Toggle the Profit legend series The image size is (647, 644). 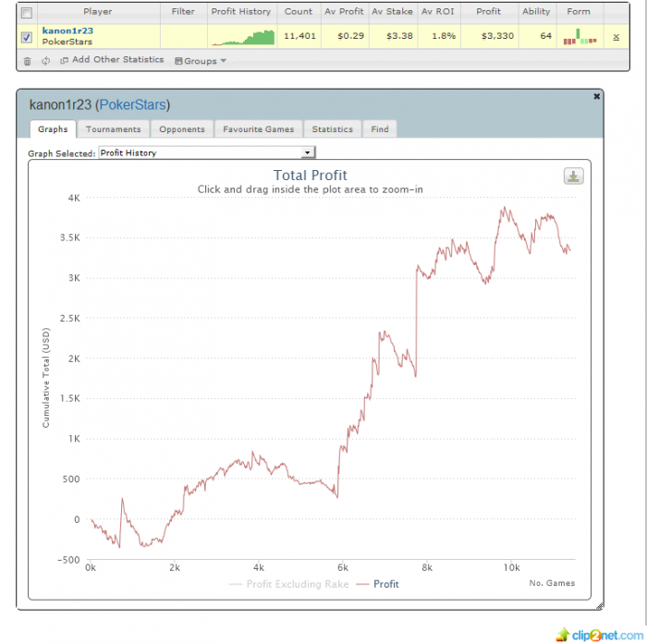click(x=377, y=584)
